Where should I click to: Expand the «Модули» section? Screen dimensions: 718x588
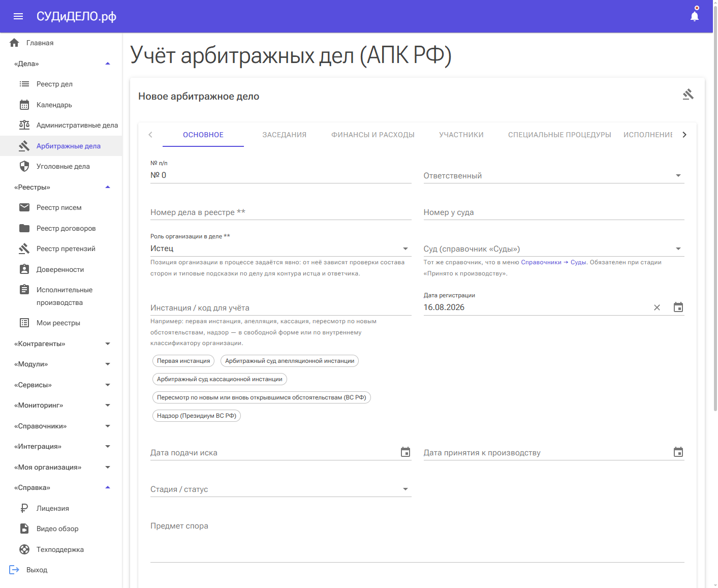[108, 364]
